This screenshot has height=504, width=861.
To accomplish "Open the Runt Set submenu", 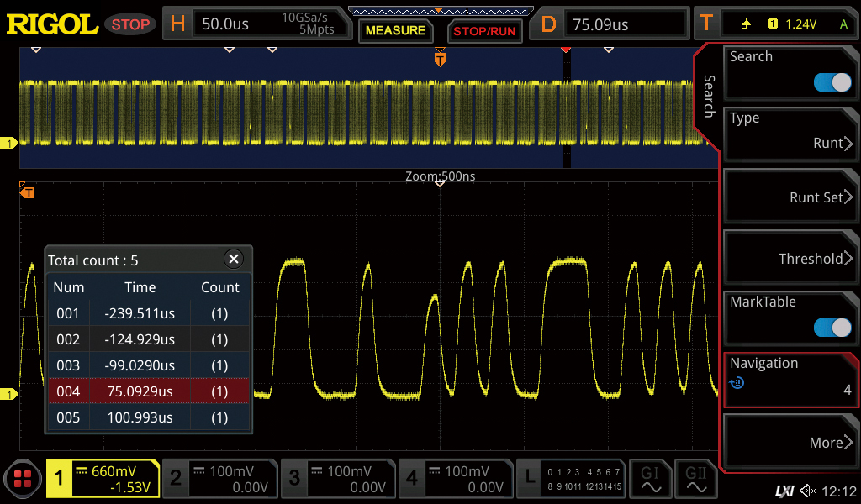I will pos(789,197).
